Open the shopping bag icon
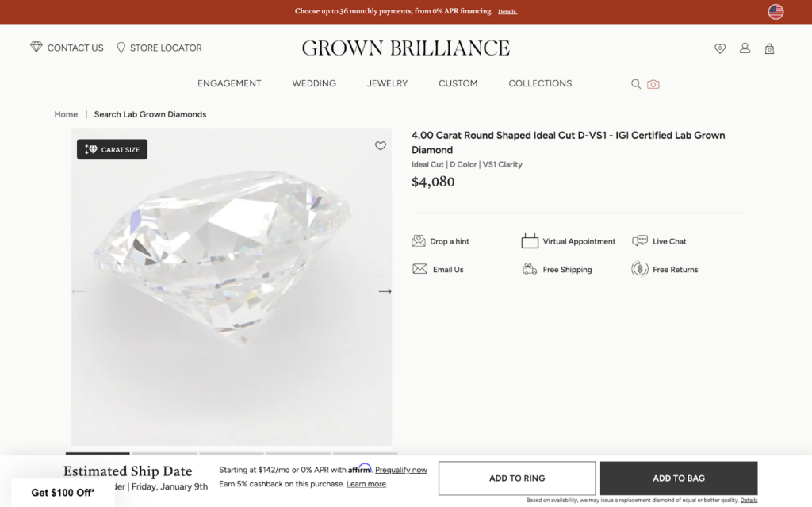This screenshot has height=507, width=812. point(769,48)
